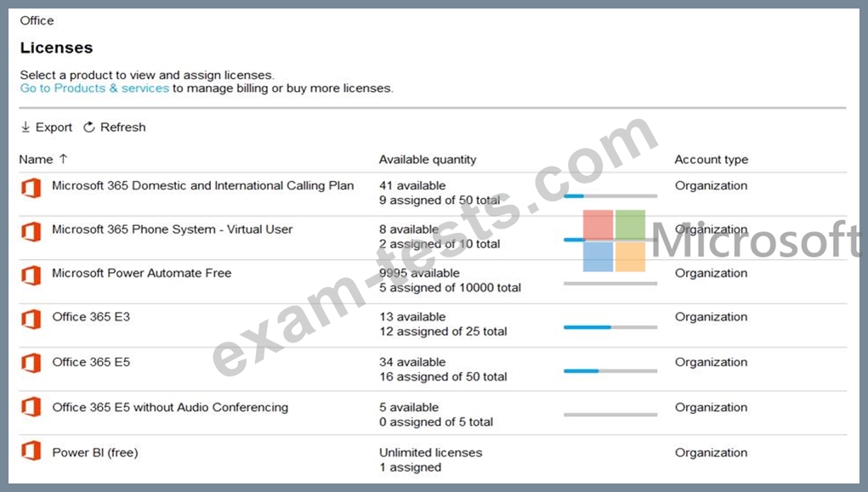Click Office icon beside Microsoft Power Automate Free
Image resolution: width=868 pixels, height=492 pixels.
31,275
